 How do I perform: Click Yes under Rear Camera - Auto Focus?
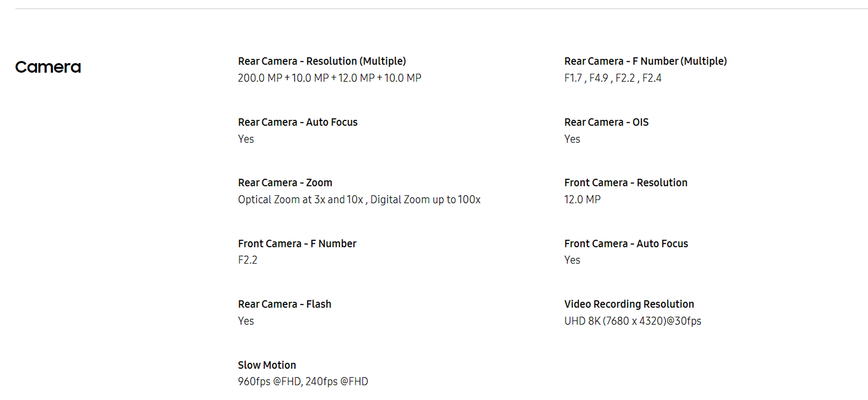coord(245,139)
